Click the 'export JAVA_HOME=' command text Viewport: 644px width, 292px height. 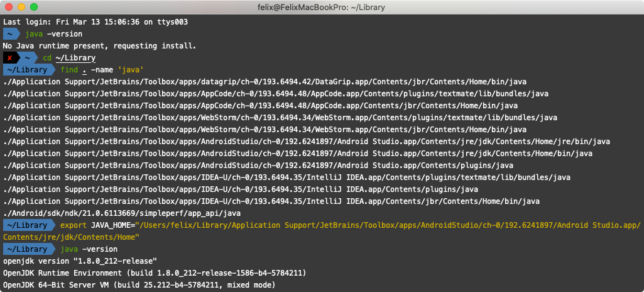tap(98, 225)
